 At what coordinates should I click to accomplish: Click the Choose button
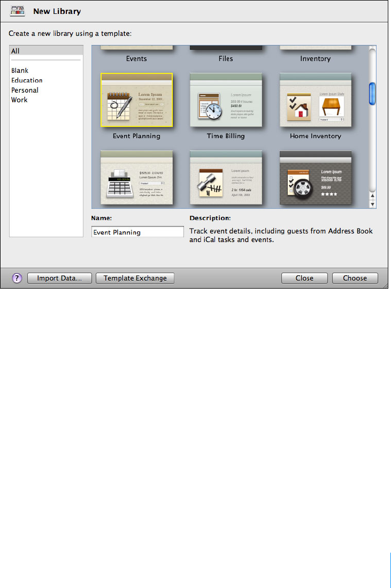coord(355,278)
